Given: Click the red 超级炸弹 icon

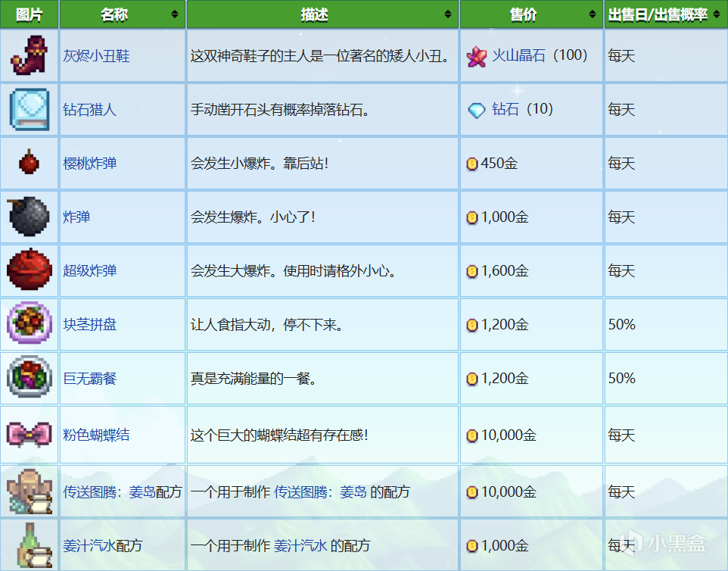Looking at the screenshot, I should click(30, 270).
